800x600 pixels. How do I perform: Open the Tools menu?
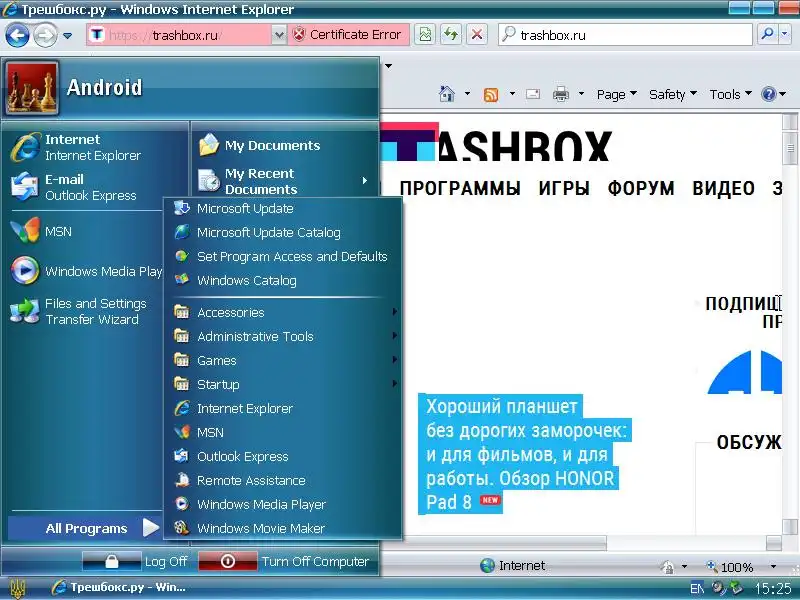731,94
